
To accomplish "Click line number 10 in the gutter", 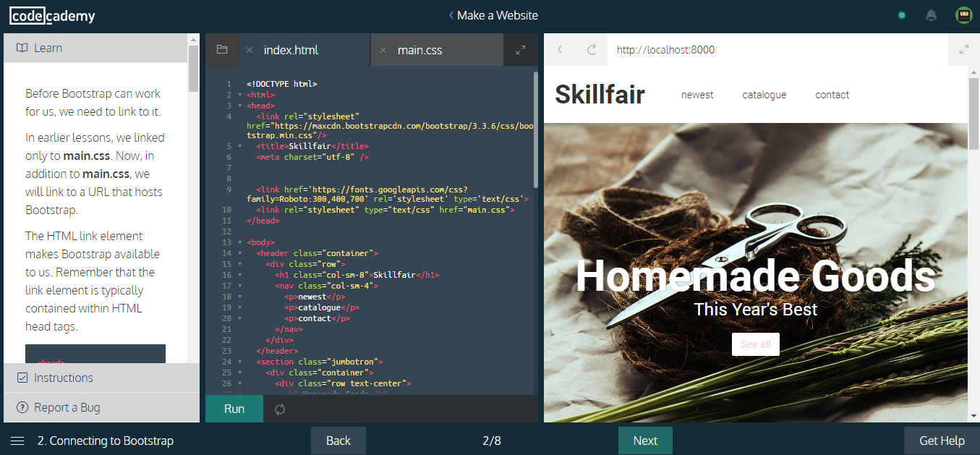I will pos(228,210).
